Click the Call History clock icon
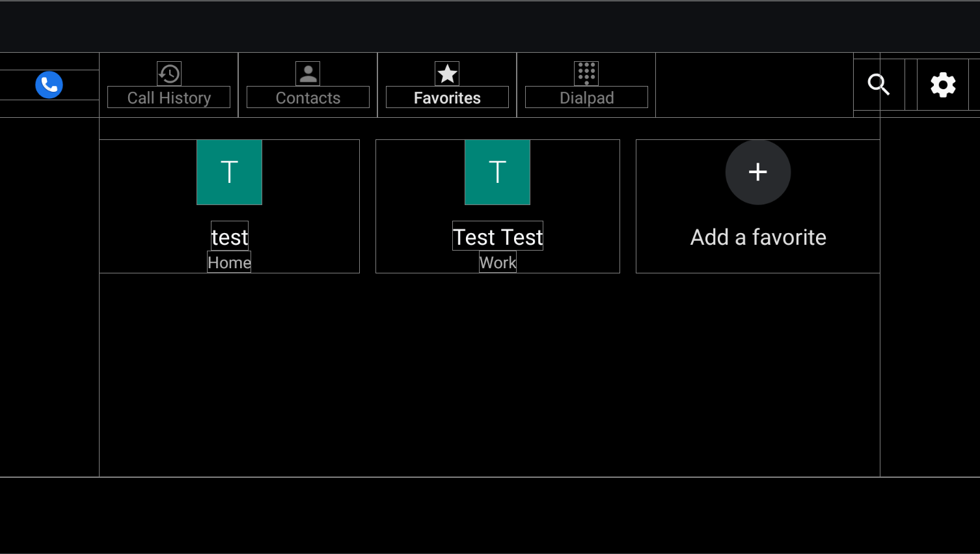Image resolution: width=980 pixels, height=554 pixels. 169,74
